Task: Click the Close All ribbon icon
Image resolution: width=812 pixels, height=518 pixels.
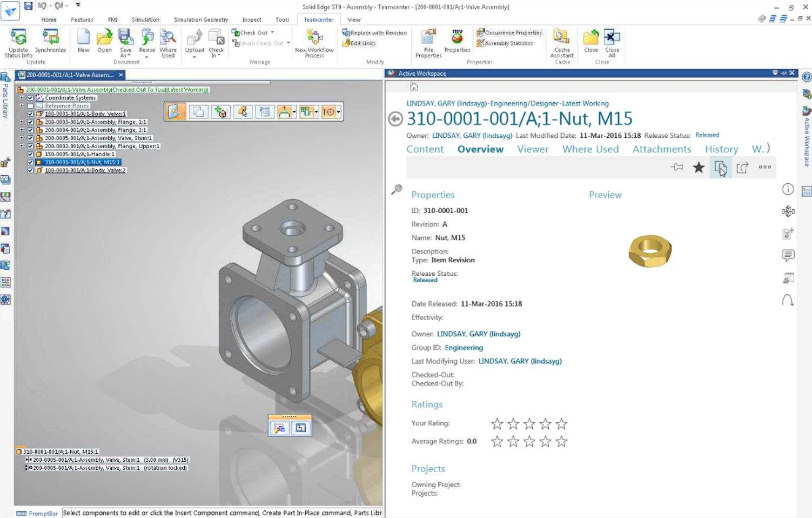Action: coord(612,43)
